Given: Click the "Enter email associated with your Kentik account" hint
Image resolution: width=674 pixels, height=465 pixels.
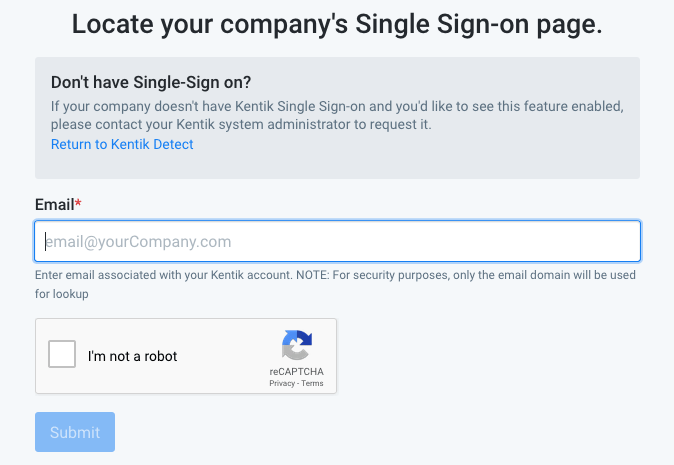Looking at the screenshot, I should coord(162,275).
